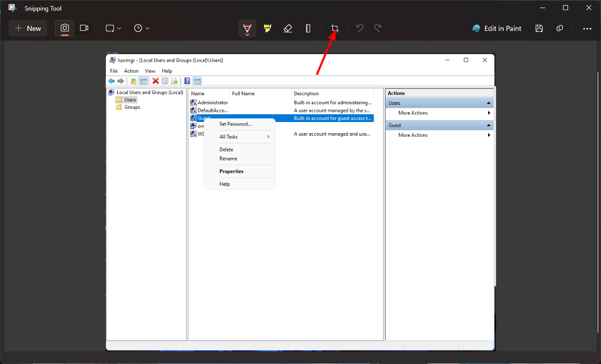The image size is (601, 364).
Task: Click New to start a snip
Action: point(27,28)
